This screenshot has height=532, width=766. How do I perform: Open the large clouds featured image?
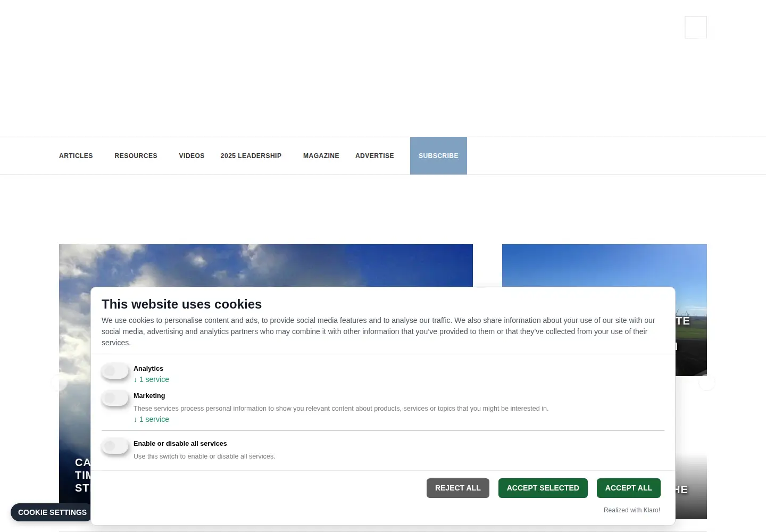point(266,265)
